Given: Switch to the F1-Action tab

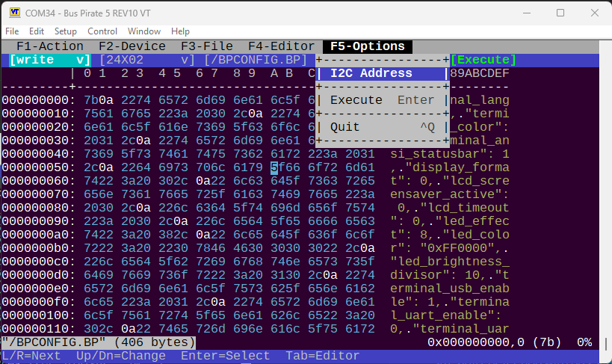Looking at the screenshot, I should (x=50, y=46).
